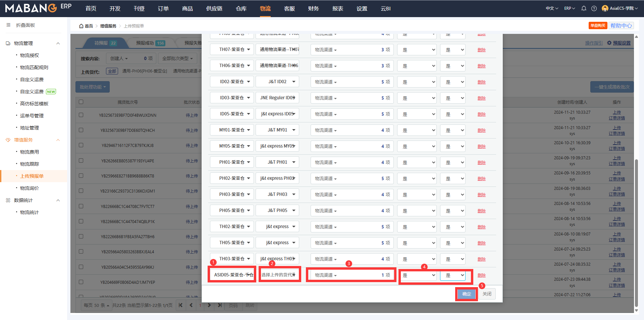
Task: Go to next page pagination arrow
Action: (x=209, y=305)
